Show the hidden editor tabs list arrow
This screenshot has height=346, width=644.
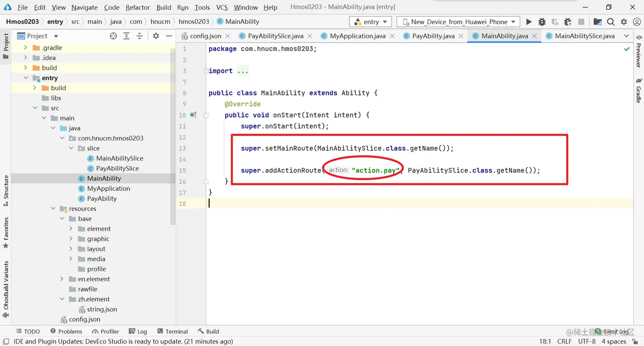coord(626,36)
